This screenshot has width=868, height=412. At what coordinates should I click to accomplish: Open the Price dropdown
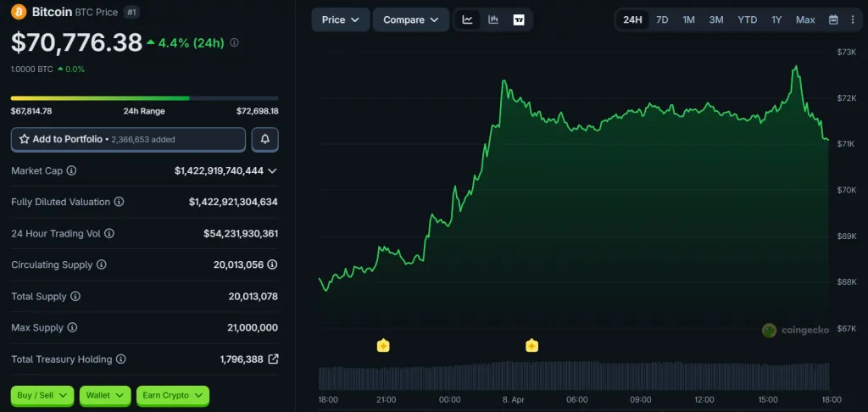click(x=341, y=20)
